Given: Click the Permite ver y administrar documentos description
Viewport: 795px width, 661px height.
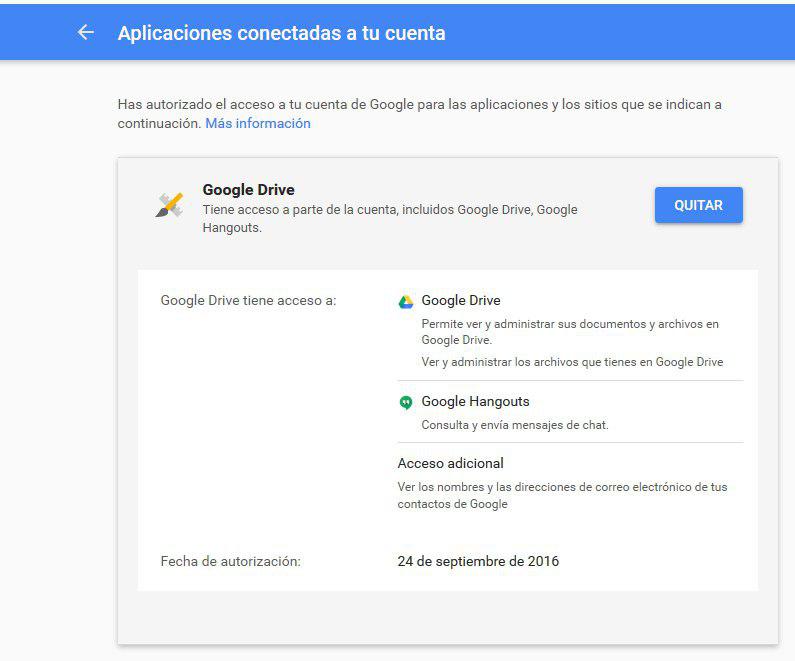Looking at the screenshot, I should point(570,332).
